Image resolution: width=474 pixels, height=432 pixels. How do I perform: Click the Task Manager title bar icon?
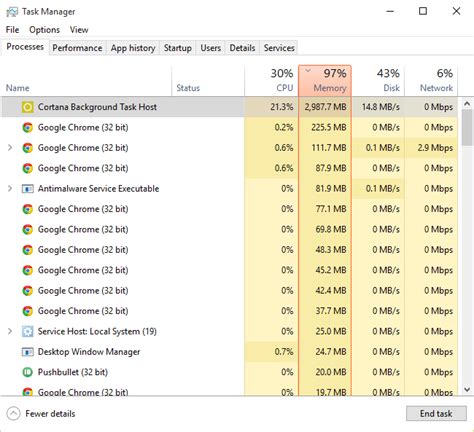[12, 12]
